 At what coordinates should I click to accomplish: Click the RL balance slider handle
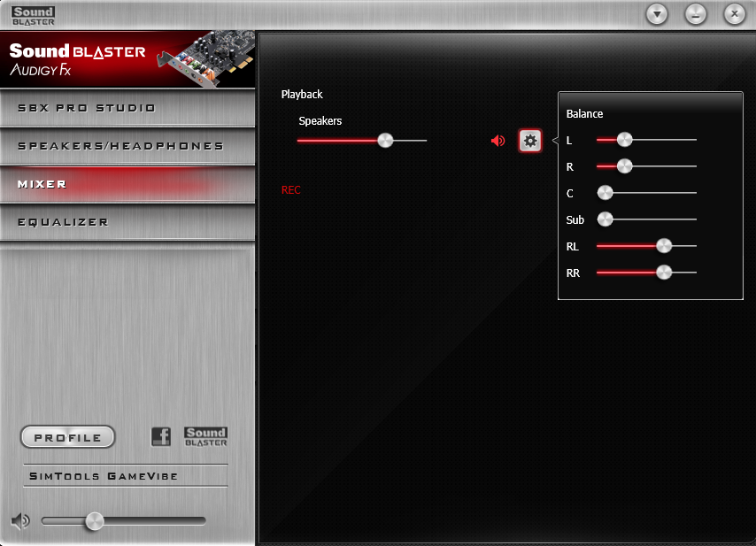pos(664,246)
